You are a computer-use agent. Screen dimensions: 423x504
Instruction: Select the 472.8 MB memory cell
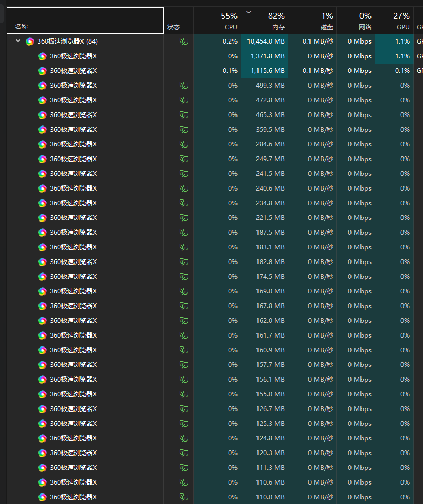264,100
